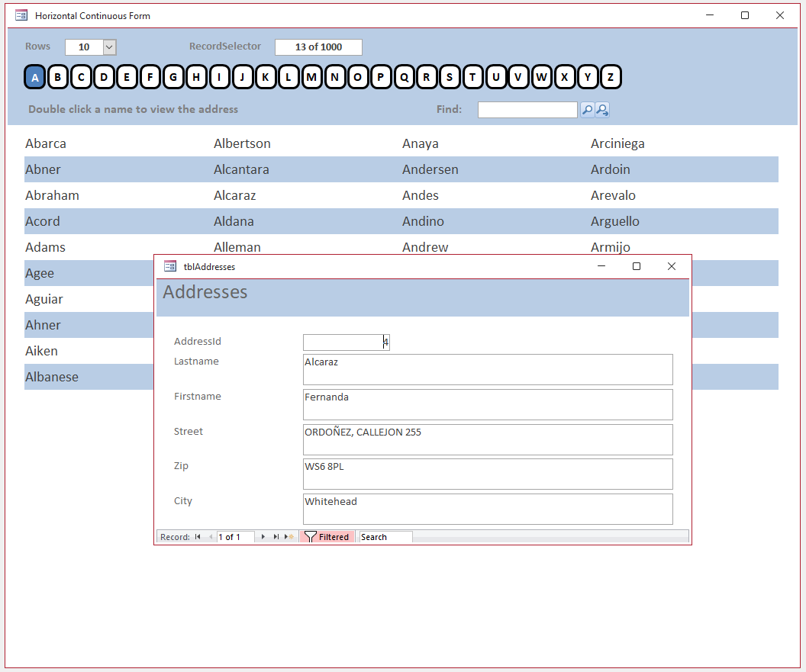Click the Find Next magnifier icon
The image size is (806, 672).
tap(602, 109)
